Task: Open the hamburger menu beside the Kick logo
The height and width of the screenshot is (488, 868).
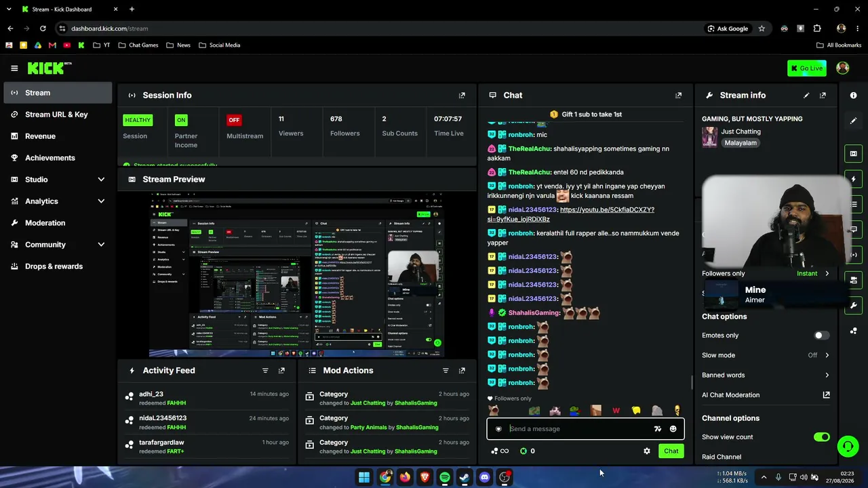Action: [x=14, y=68]
